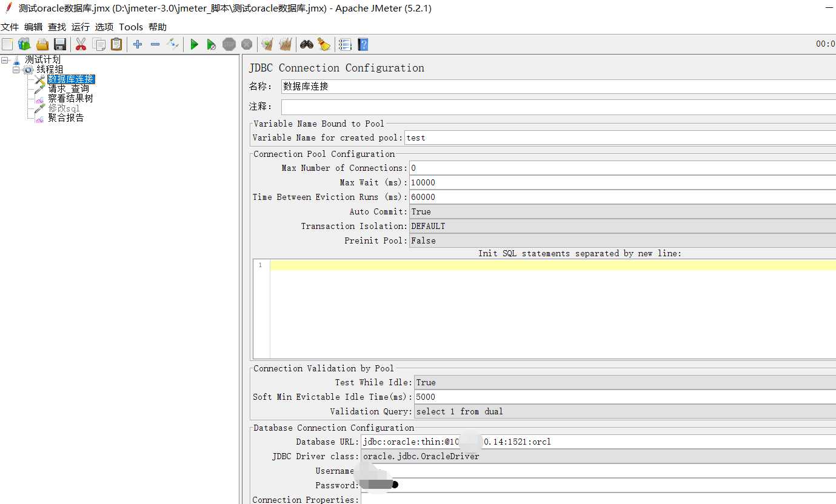Open the Tools menu
836x504 pixels.
pyautogui.click(x=131, y=27)
